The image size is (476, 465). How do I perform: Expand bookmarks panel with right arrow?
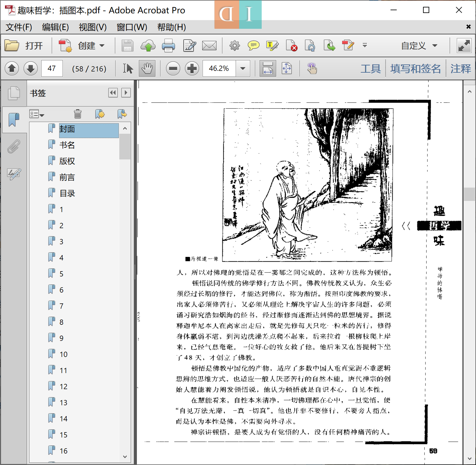[126, 93]
